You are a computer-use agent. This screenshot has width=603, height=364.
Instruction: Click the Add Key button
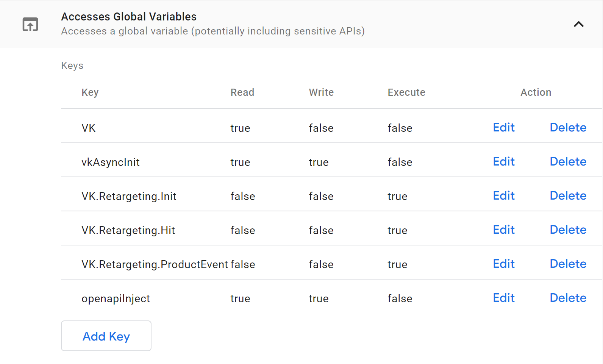point(106,336)
